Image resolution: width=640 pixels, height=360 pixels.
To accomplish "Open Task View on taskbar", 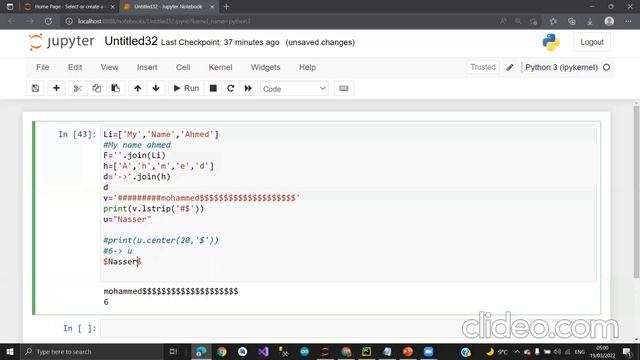I will (173, 351).
